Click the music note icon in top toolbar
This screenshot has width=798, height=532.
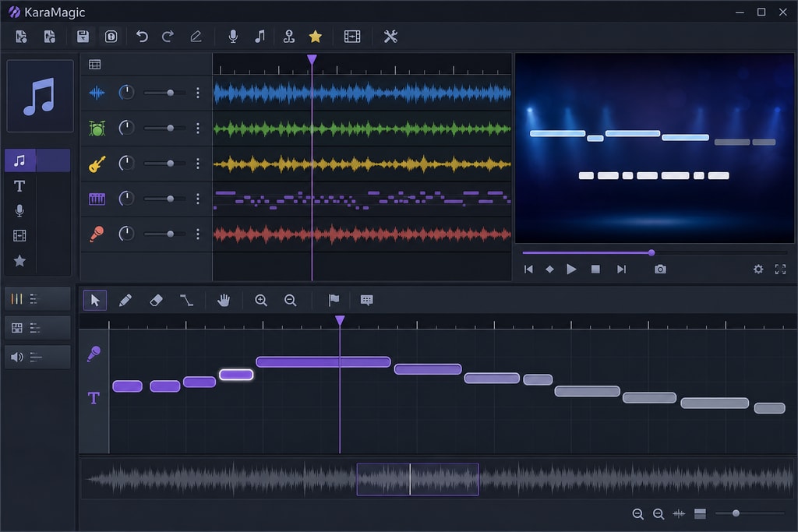tap(260, 37)
